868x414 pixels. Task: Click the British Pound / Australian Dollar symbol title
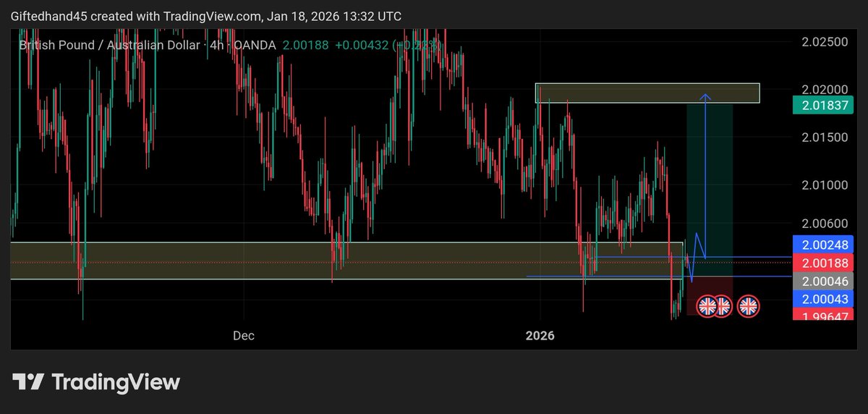pos(109,45)
